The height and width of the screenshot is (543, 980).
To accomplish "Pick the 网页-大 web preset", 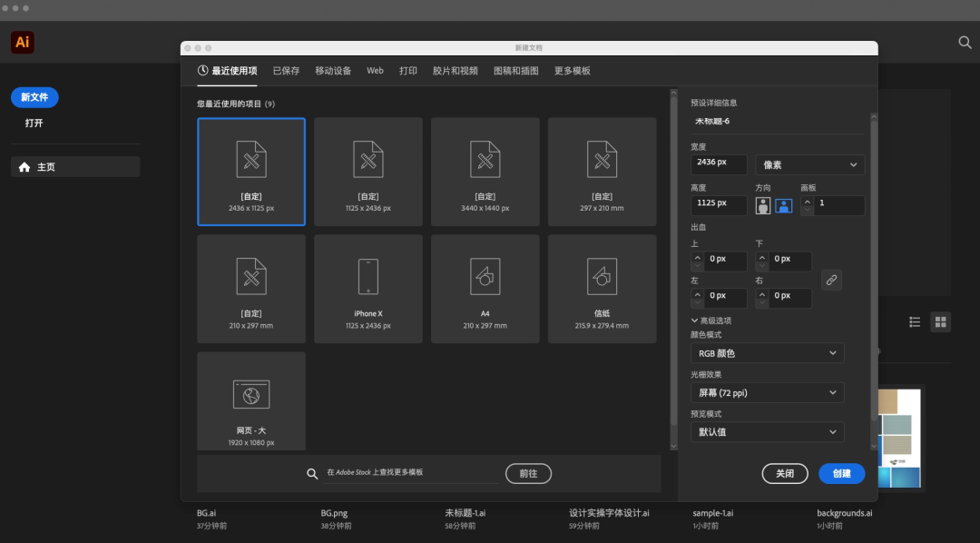I will pos(251,393).
